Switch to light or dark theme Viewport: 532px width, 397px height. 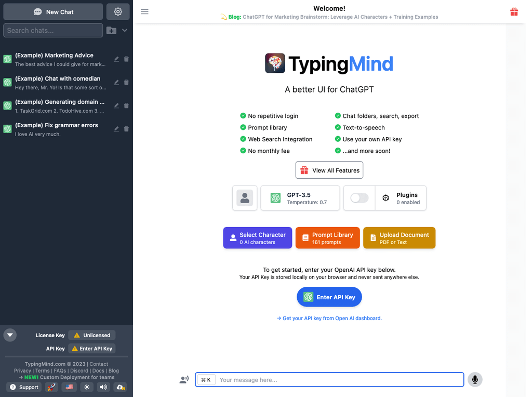pos(86,387)
